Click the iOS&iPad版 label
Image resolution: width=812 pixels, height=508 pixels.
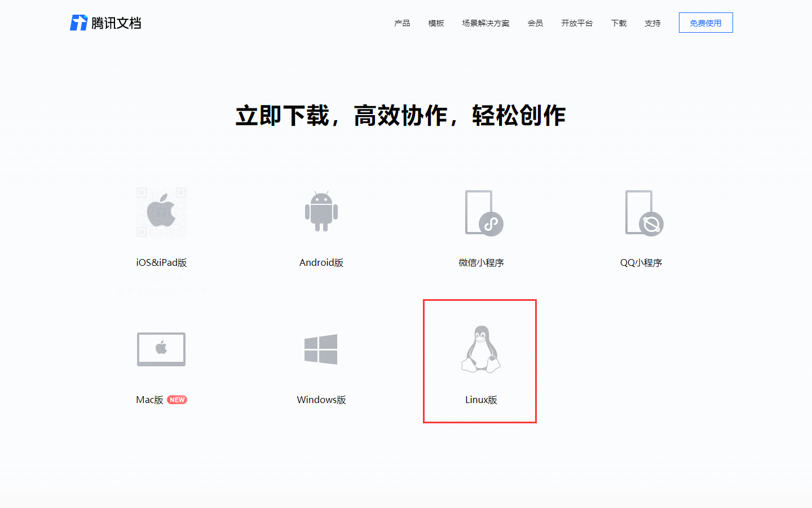point(161,262)
